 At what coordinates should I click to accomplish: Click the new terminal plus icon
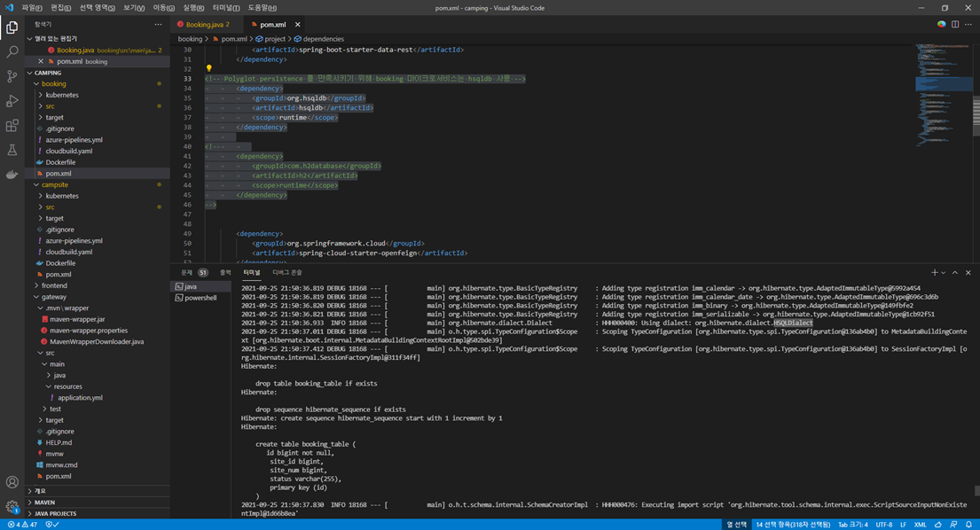coord(935,273)
